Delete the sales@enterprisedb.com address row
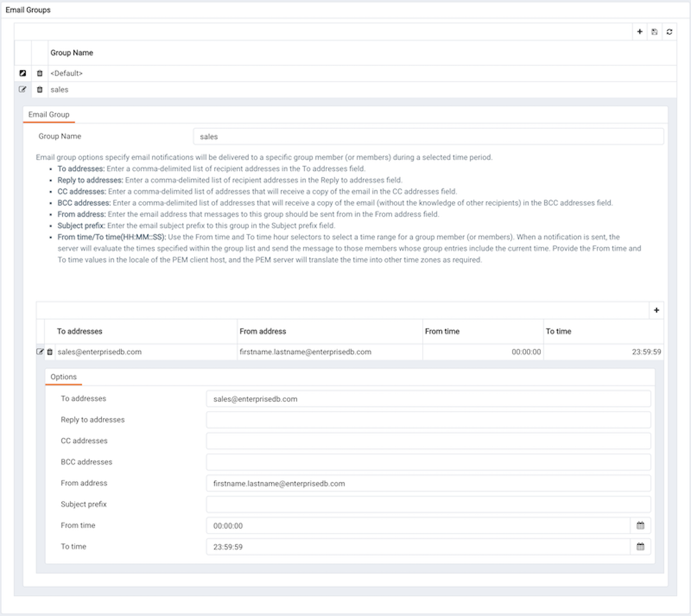Viewport: 691px width, 616px height. 50,352
